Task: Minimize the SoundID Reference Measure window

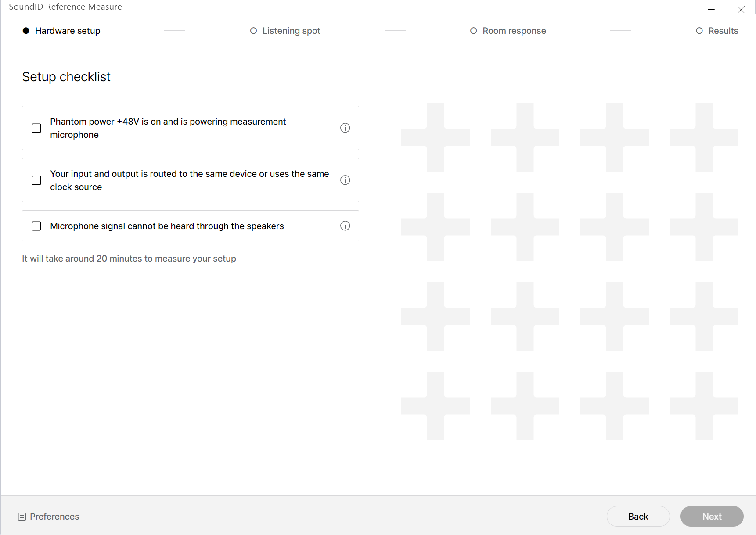Action: pyautogui.click(x=711, y=9)
